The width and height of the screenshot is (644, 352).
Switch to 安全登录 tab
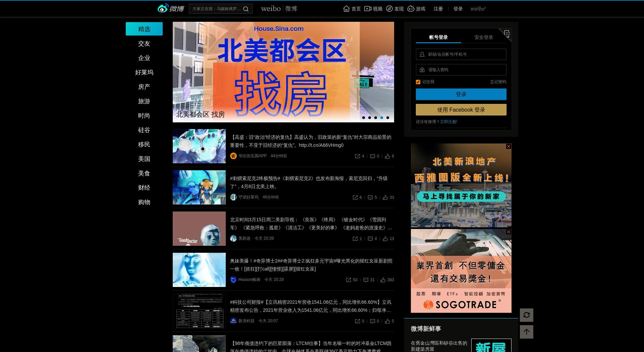coord(484,37)
